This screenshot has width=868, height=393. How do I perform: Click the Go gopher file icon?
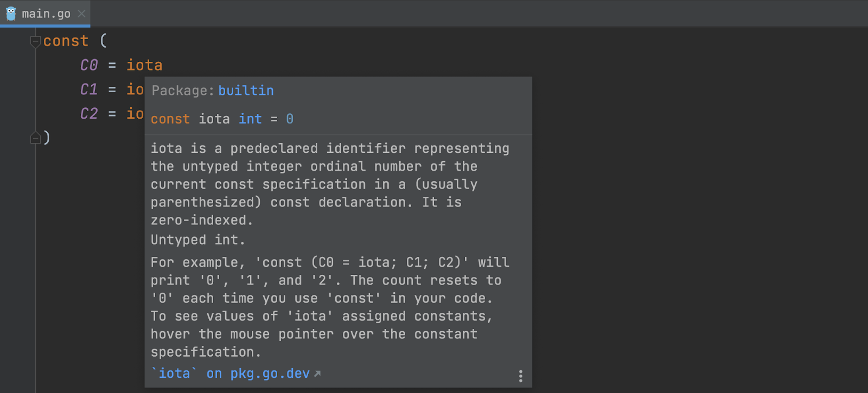coord(11,14)
